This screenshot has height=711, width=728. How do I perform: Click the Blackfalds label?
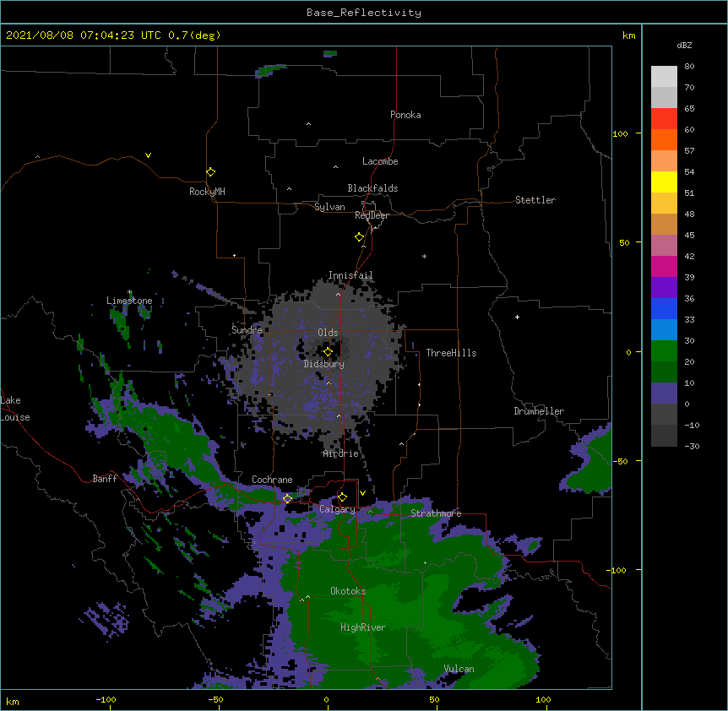(372, 188)
